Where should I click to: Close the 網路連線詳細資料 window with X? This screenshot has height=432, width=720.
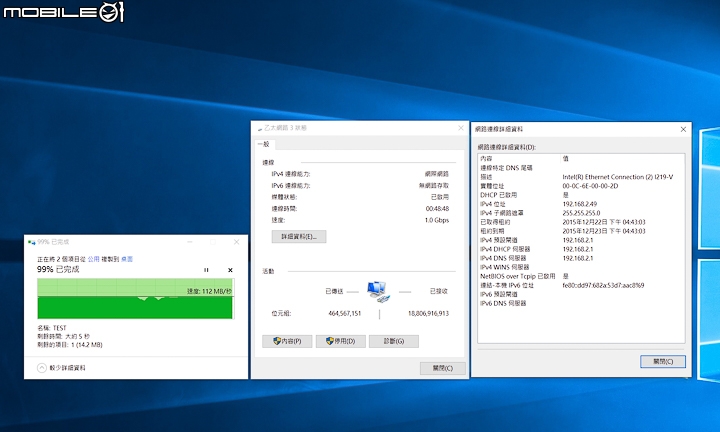pos(683,129)
